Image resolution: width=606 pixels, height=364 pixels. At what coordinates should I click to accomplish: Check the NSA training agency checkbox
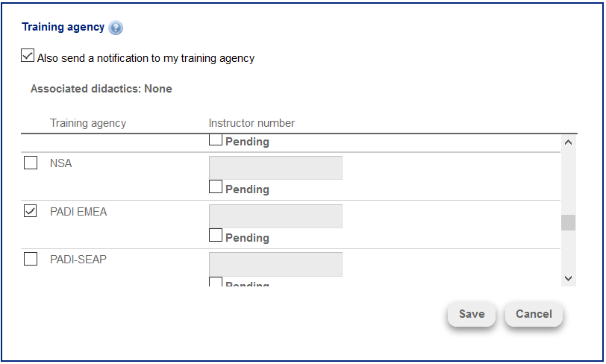pyautogui.click(x=31, y=163)
